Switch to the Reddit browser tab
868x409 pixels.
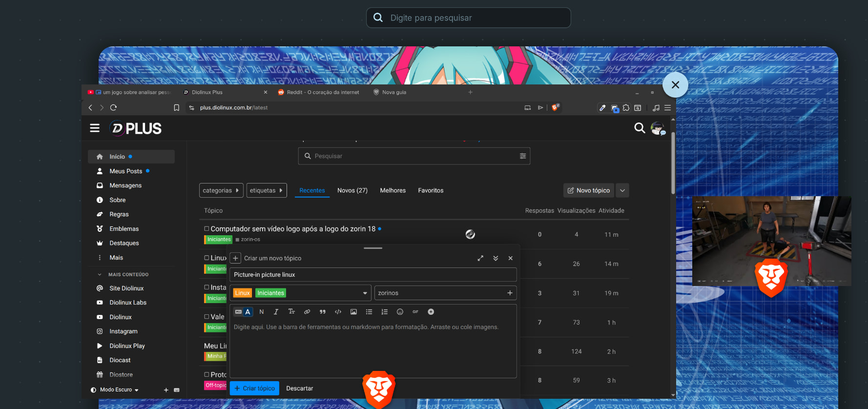coord(322,92)
